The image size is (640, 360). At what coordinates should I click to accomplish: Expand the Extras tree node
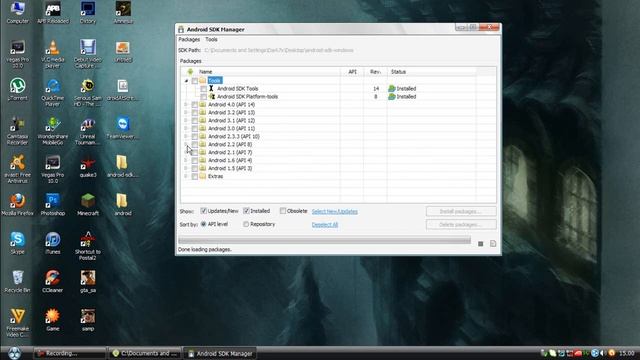coord(186,176)
